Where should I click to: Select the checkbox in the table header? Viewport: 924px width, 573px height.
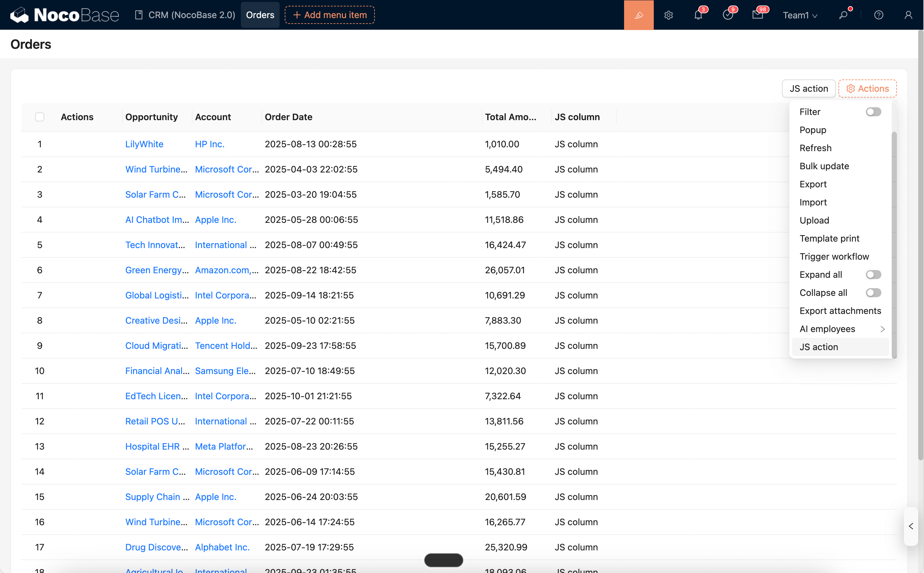(40, 117)
